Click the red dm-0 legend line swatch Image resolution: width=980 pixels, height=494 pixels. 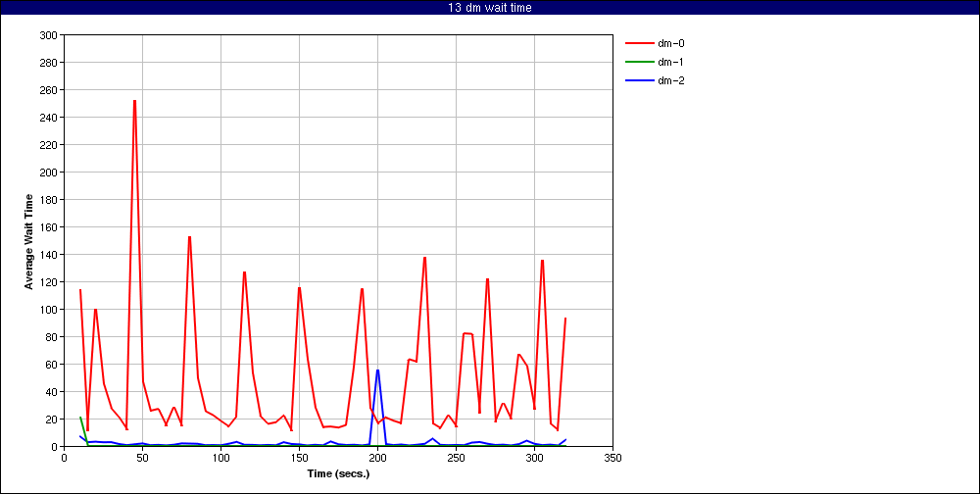coord(638,43)
